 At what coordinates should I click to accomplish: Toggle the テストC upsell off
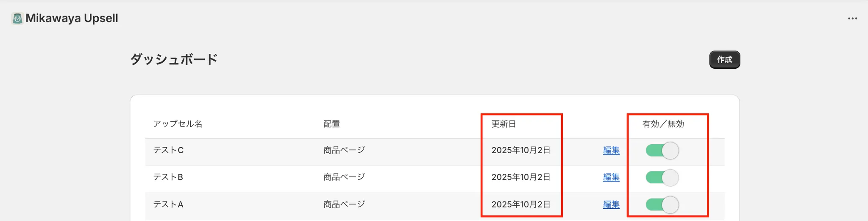(662, 151)
